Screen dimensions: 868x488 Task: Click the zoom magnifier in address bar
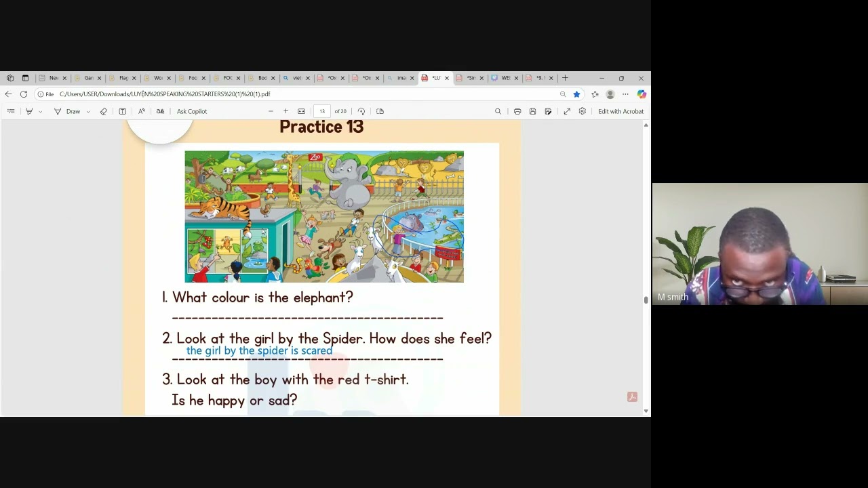pos(563,94)
